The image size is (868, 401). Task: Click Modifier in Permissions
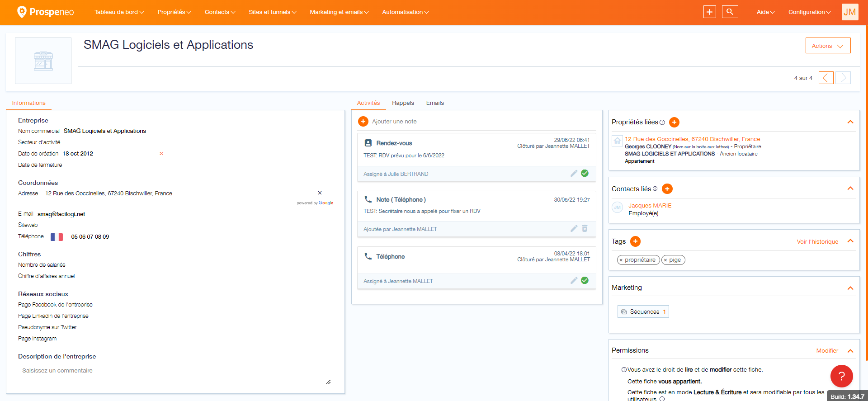(827, 351)
